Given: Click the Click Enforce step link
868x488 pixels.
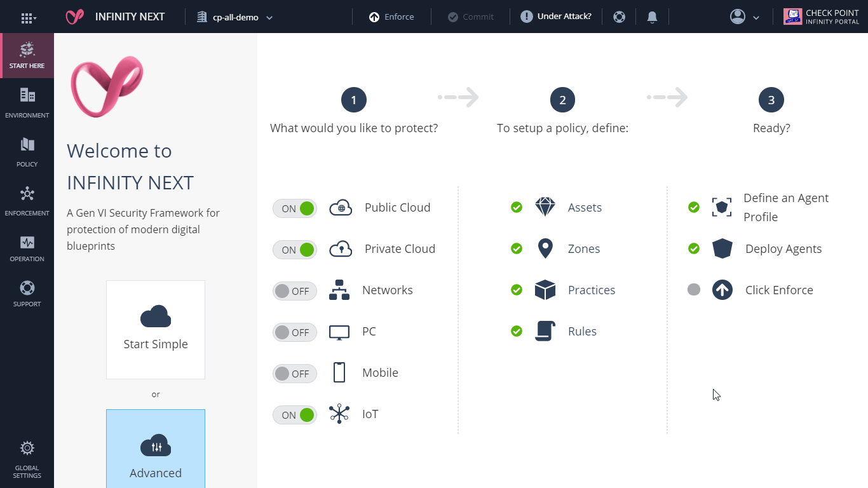Looking at the screenshot, I should tap(779, 290).
